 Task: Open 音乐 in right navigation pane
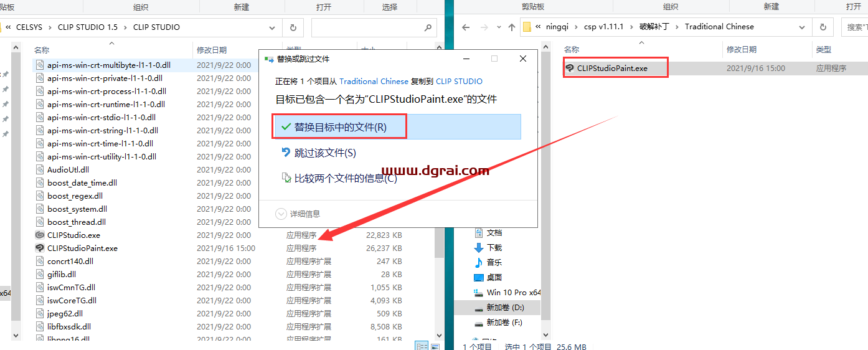pos(494,263)
